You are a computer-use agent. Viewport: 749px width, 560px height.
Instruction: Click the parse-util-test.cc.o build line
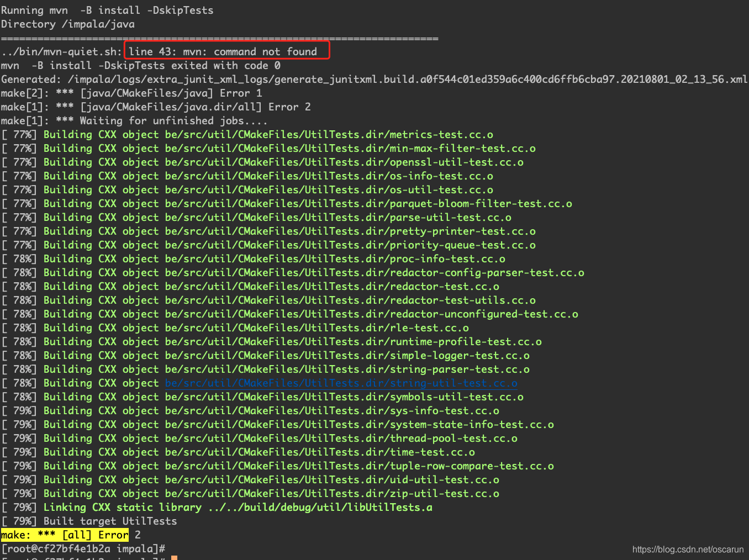(x=256, y=218)
